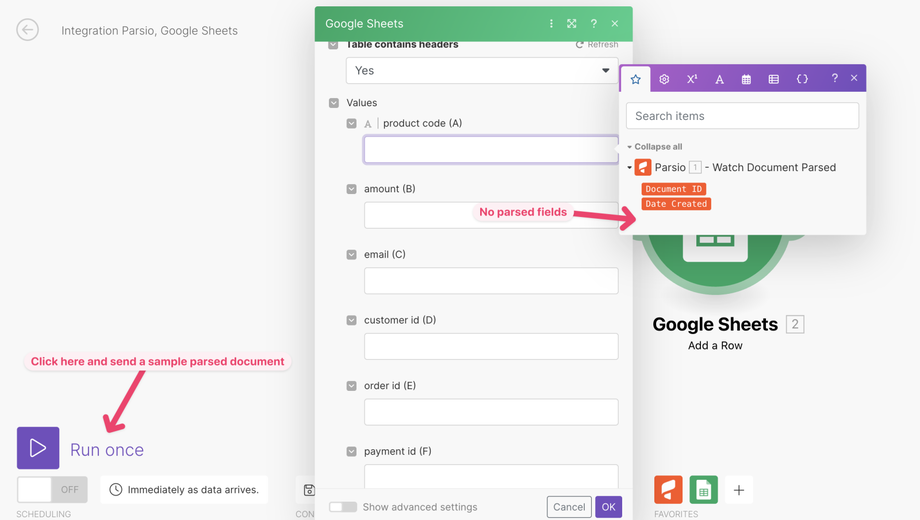Toggle the payment id (F) checkbox
920x520 pixels.
(x=351, y=452)
